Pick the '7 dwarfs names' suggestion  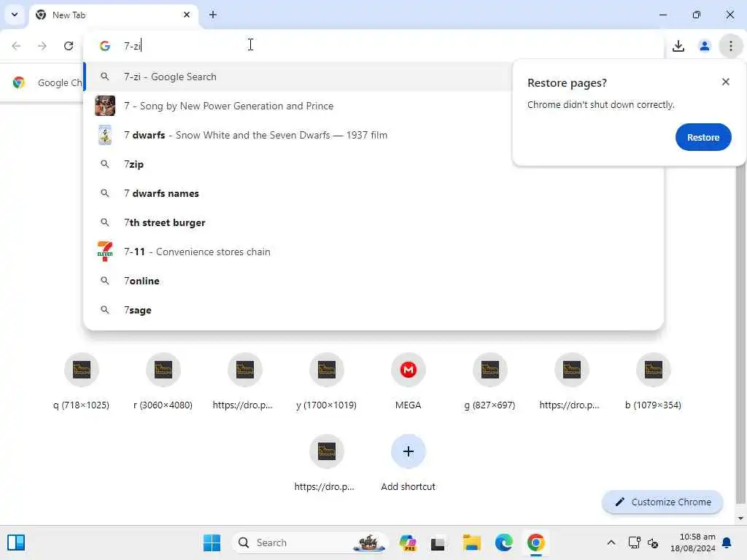point(373,193)
